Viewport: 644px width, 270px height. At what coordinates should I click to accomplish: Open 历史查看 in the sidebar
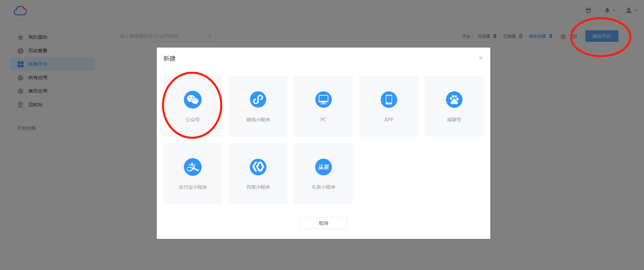52,51
